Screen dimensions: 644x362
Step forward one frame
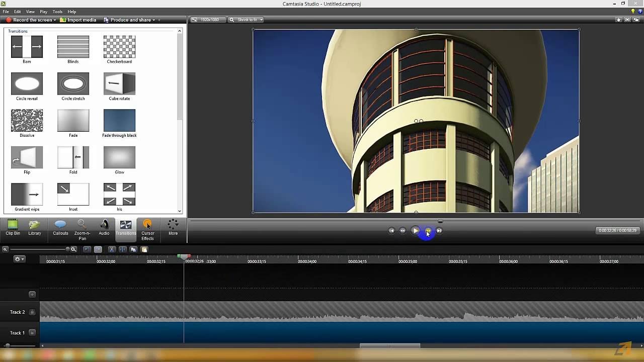pyautogui.click(x=428, y=231)
